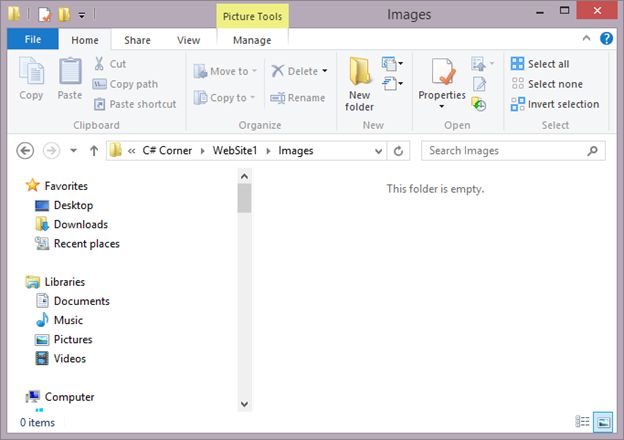Click the Picture Tools contextual tab header
The image size is (624, 440).
coord(252,16)
